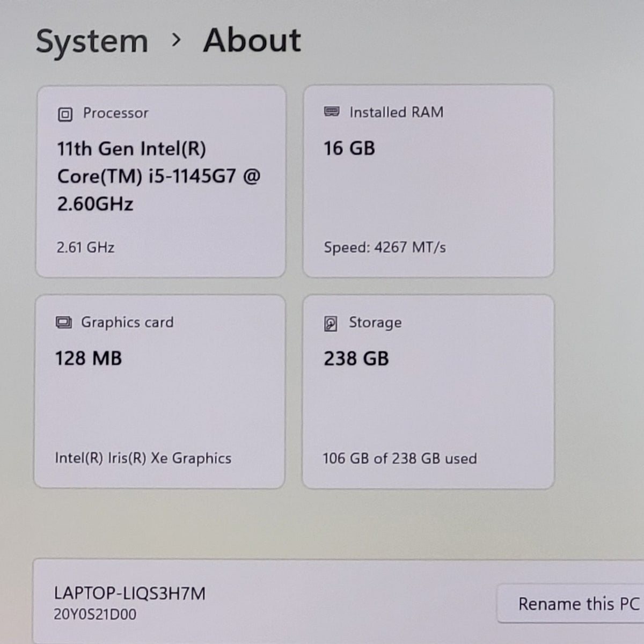Select the 11th Gen Intel Core i5-1145G7 processor name
The image size is (644, 644).
coord(159,176)
